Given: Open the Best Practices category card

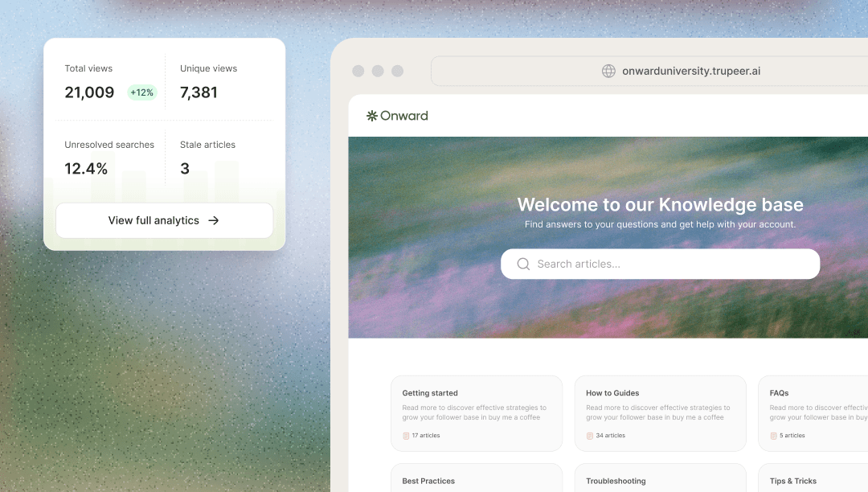Looking at the screenshot, I should pos(476,478).
